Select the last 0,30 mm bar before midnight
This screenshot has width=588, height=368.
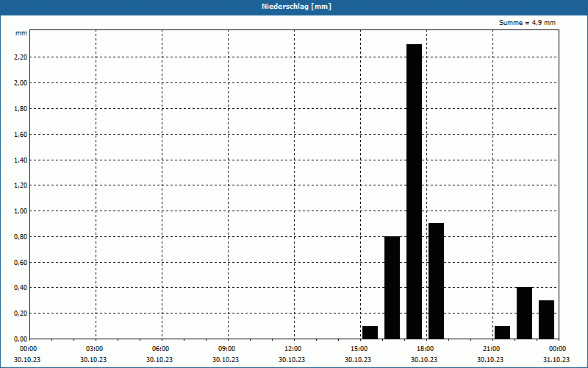click(x=546, y=319)
